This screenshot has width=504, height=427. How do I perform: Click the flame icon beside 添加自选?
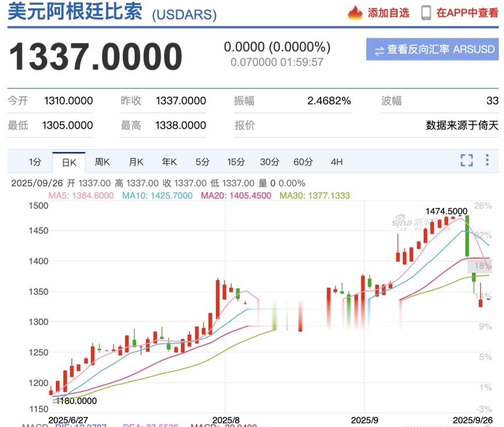click(x=355, y=13)
